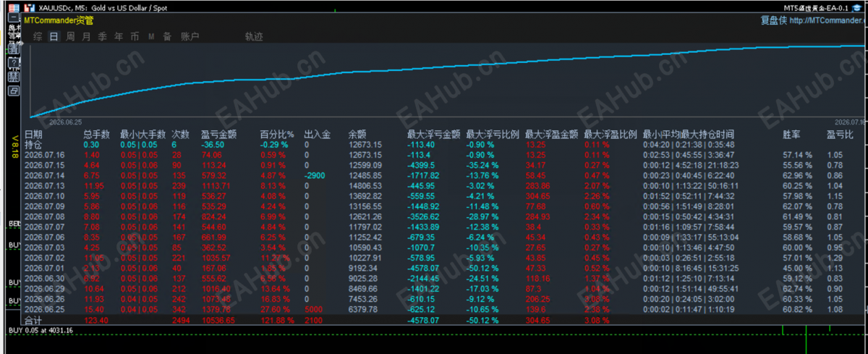Click the minus collapse icon in left sidebar
This screenshot has width=868, height=354.
pos(14,19)
